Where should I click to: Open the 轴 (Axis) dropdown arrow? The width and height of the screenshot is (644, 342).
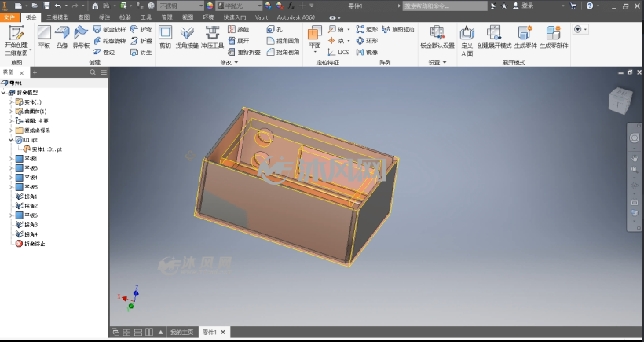pyautogui.click(x=348, y=30)
